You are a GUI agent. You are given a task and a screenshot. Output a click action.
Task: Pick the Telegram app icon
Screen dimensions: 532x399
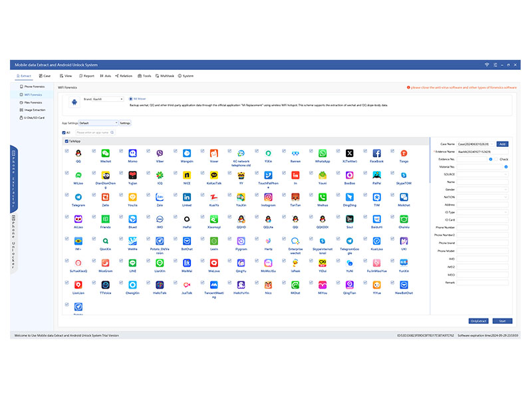click(78, 197)
